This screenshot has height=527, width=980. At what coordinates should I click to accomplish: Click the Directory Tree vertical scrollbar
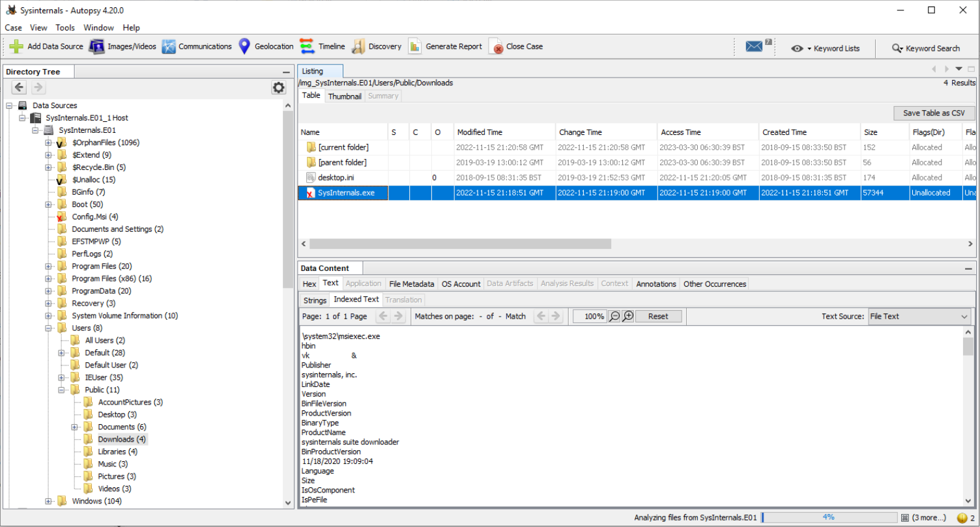(x=288, y=199)
